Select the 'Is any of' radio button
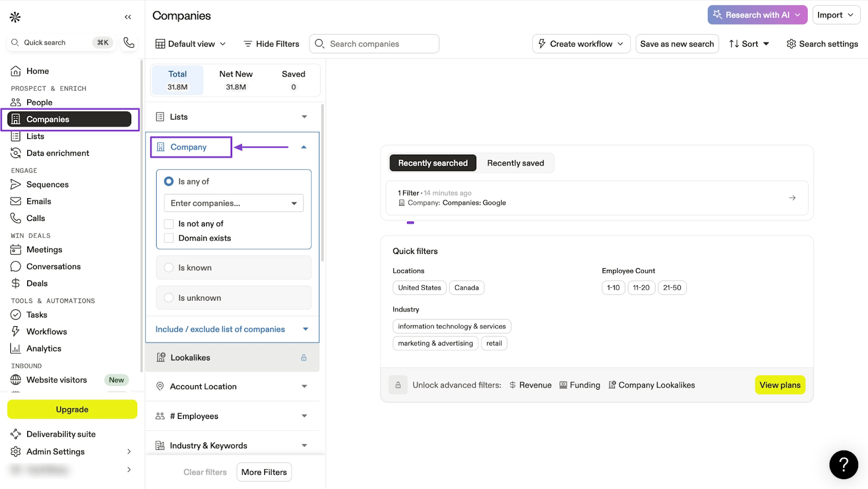This screenshot has height=489, width=868. tap(169, 181)
